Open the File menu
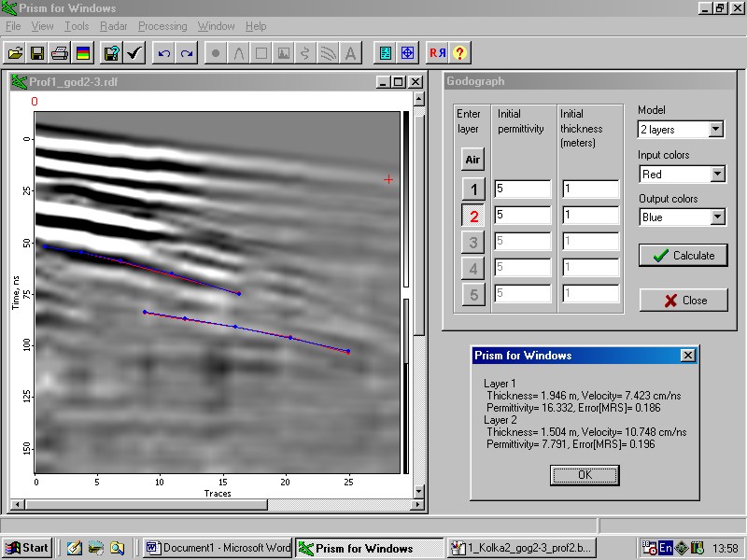The image size is (747, 560). [13, 26]
